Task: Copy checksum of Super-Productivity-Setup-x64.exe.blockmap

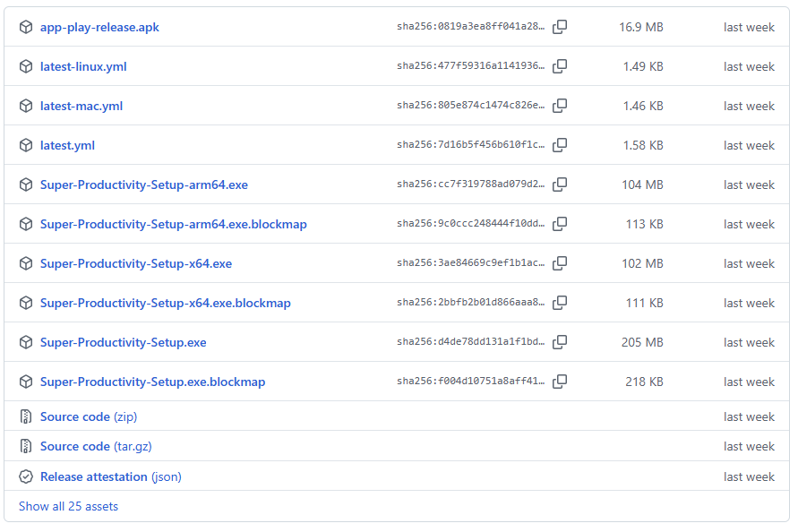Action: (560, 303)
